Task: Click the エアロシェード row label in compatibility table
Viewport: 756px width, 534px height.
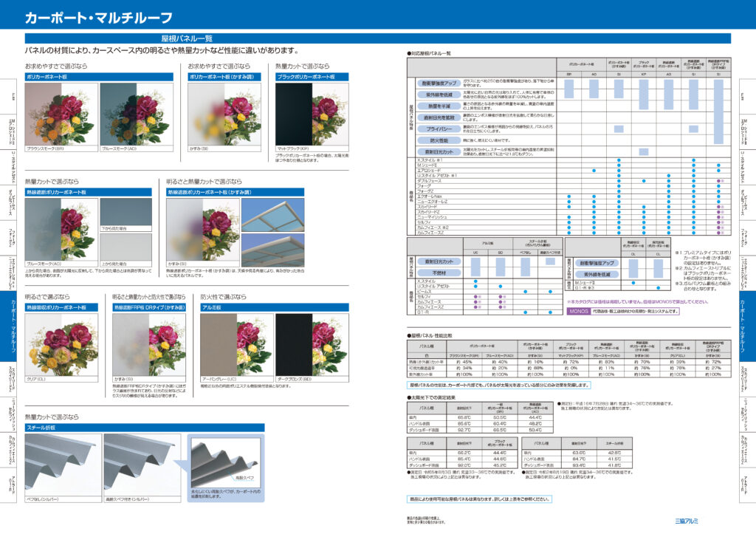Action: 429,171
